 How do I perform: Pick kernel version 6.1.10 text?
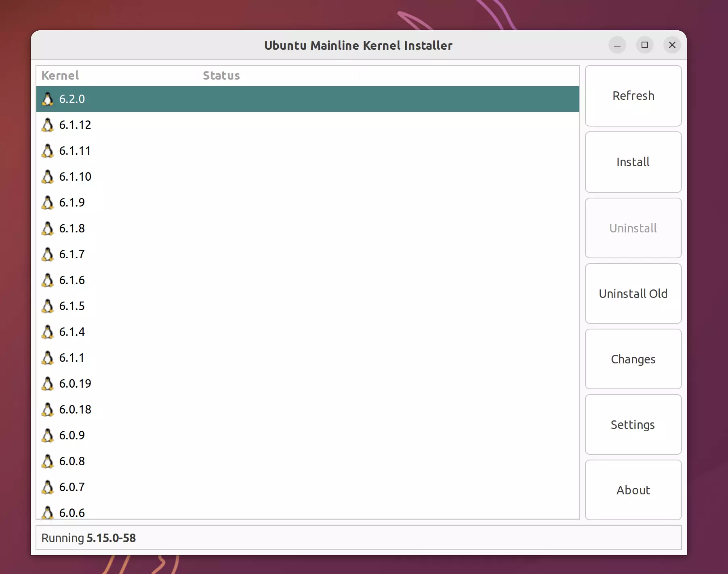(75, 177)
